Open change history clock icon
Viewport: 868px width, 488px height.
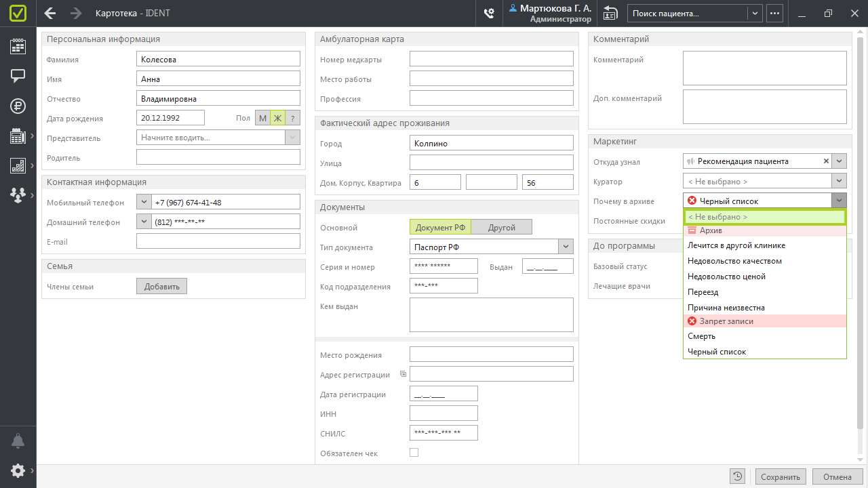coord(738,476)
